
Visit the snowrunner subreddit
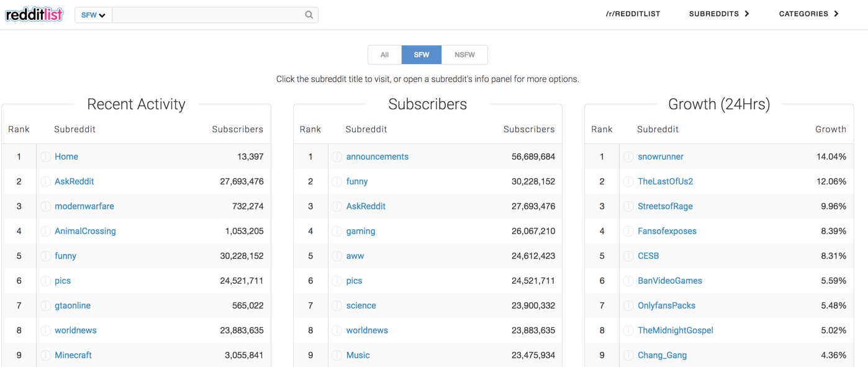(661, 156)
